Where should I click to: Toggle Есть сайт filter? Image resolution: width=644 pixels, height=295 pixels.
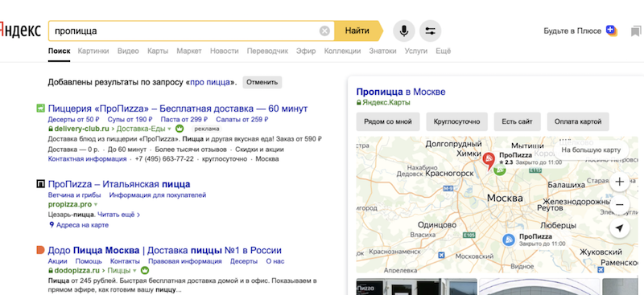(x=517, y=121)
